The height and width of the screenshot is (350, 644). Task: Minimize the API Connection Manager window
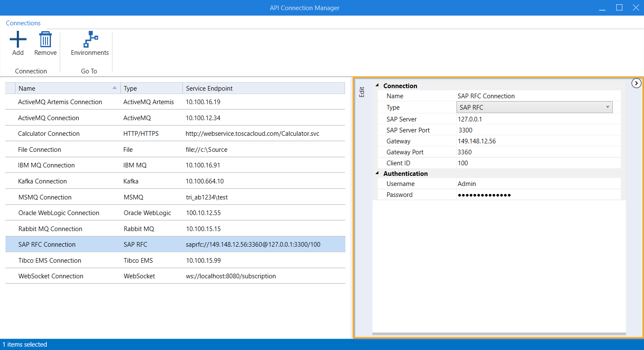pyautogui.click(x=602, y=8)
